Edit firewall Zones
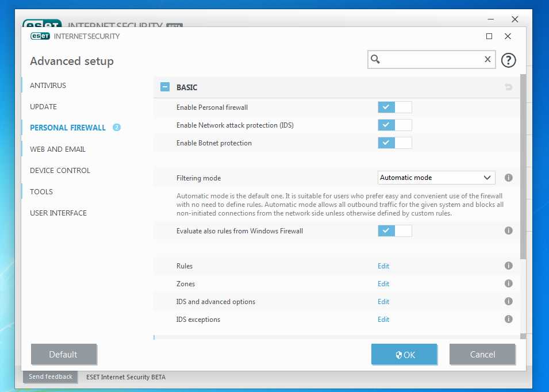 click(x=383, y=284)
